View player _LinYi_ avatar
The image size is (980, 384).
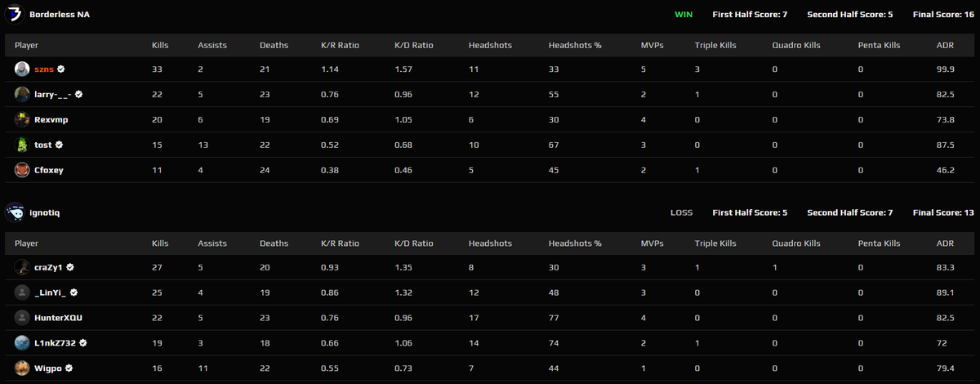(x=22, y=292)
